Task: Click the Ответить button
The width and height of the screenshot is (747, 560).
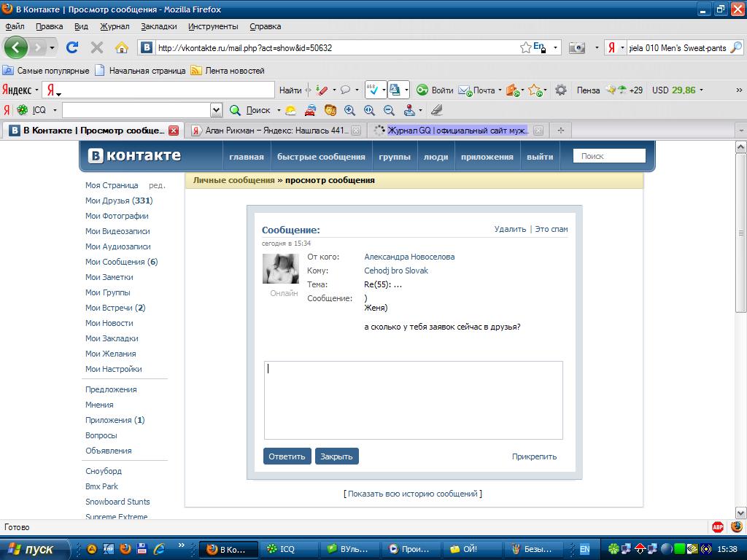Action: (x=287, y=456)
